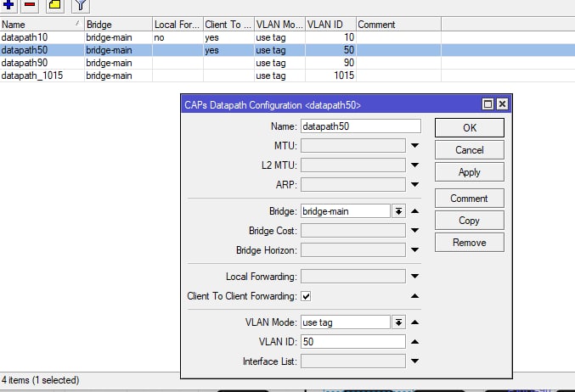Image resolution: width=575 pixels, height=392 pixels.
Task: Click the OK button
Action: coord(470,128)
